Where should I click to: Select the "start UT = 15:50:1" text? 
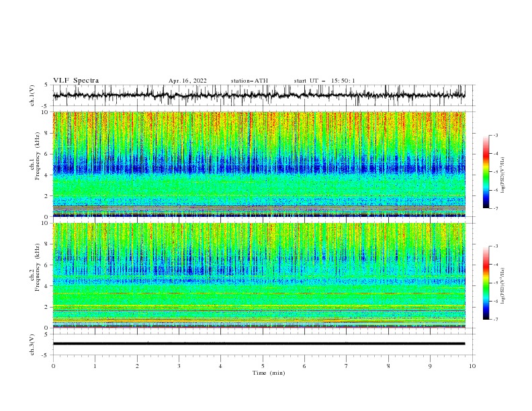324,81
